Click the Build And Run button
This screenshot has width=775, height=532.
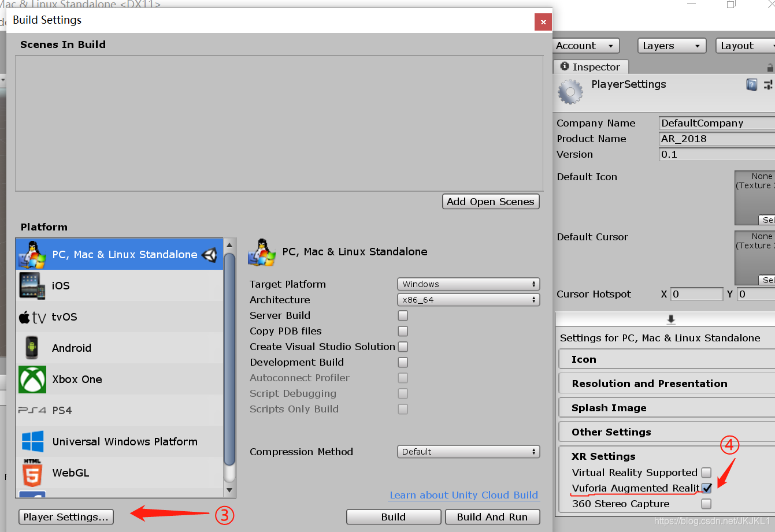click(x=492, y=517)
